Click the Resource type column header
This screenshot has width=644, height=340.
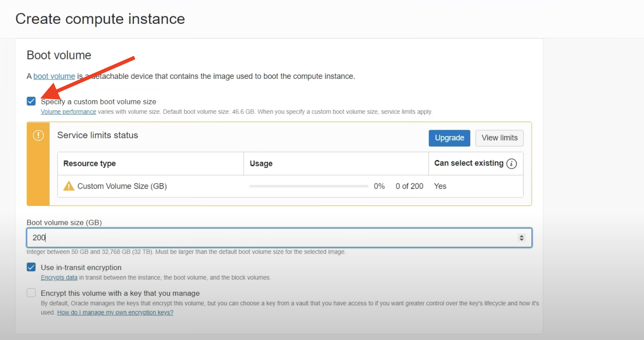pyautogui.click(x=89, y=163)
